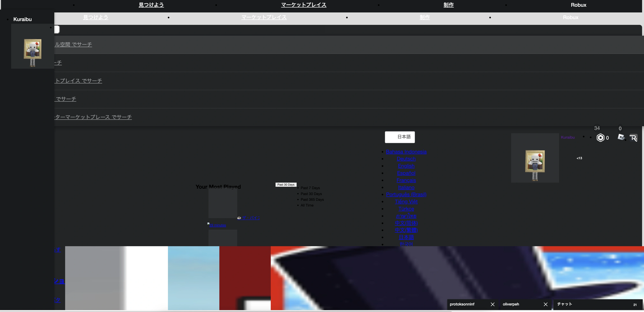644x312 pixels.
Task: Click the Robux hexagon balance icon
Action: click(x=600, y=138)
